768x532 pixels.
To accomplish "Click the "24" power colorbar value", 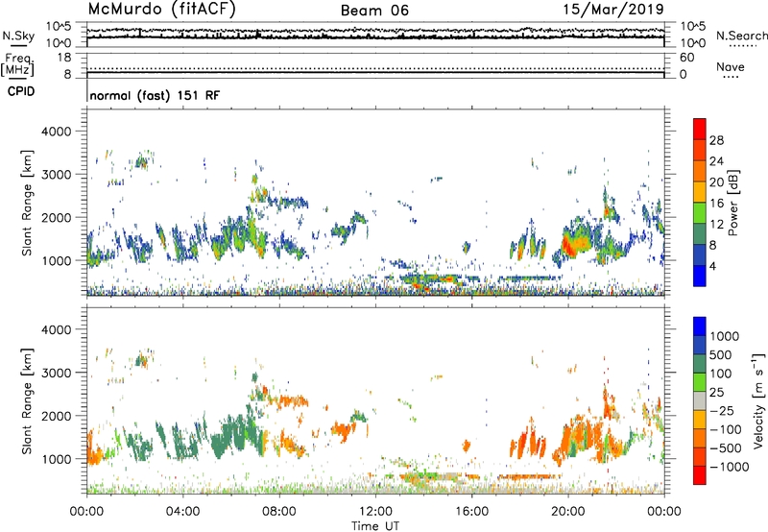I will [x=716, y=161].
